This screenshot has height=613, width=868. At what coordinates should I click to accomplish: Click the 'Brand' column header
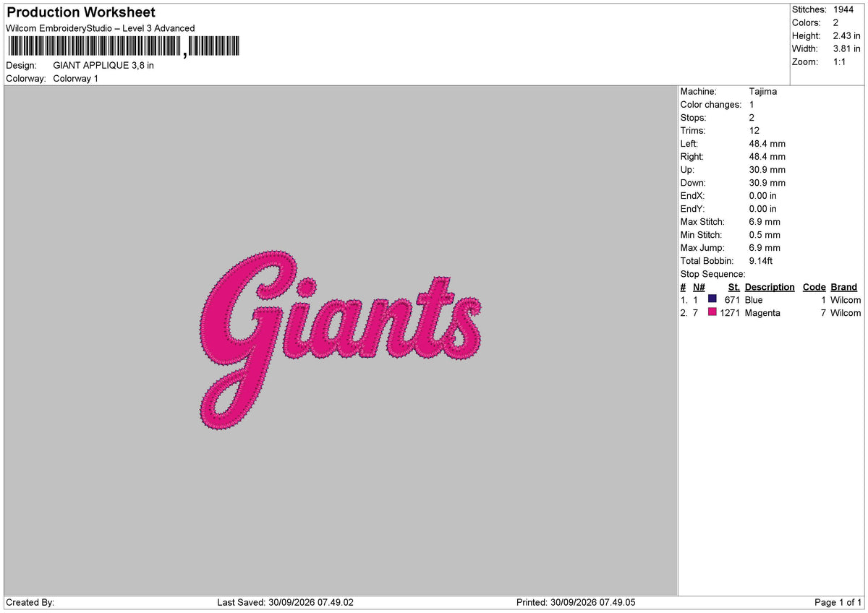click(843, 287)
